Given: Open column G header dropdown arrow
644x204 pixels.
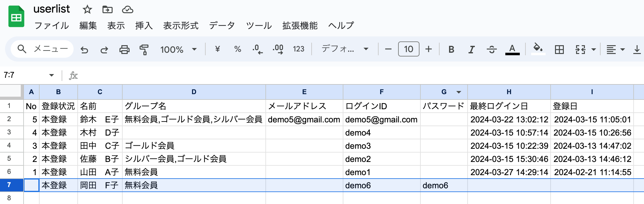Looking at the screenshot, I should (459, 92).
